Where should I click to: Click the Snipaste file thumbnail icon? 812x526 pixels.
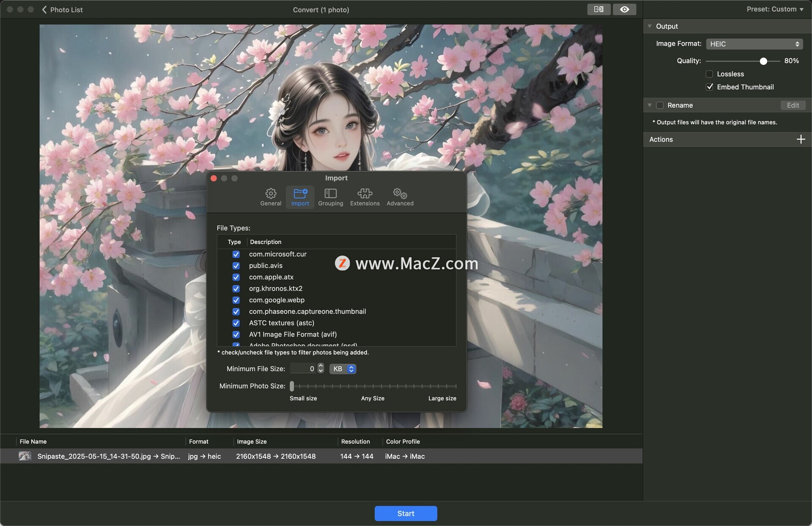click(x=25, y=456)
